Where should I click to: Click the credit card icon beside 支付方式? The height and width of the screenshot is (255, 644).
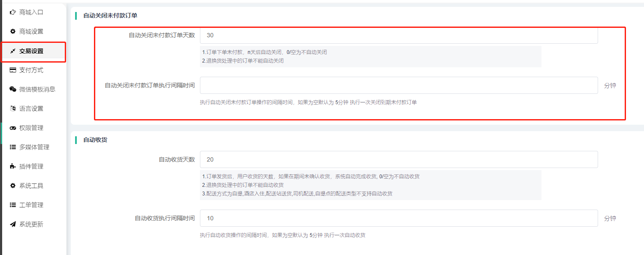(x=13, y=70)
